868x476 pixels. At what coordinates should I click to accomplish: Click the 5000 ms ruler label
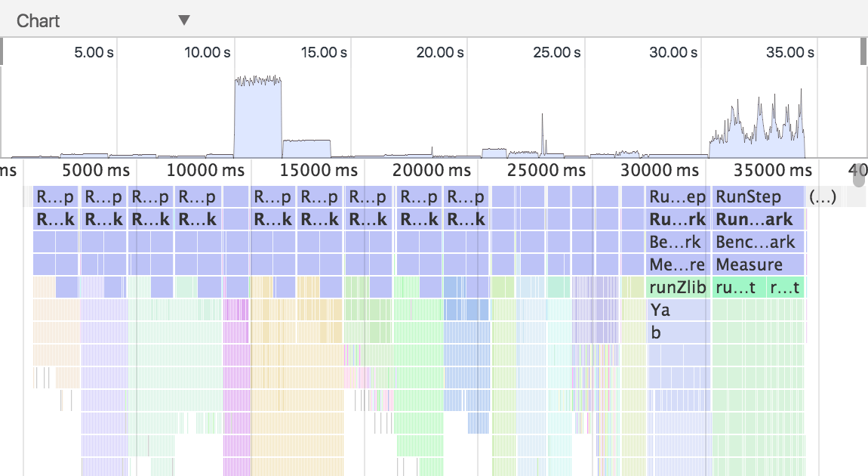96,170
